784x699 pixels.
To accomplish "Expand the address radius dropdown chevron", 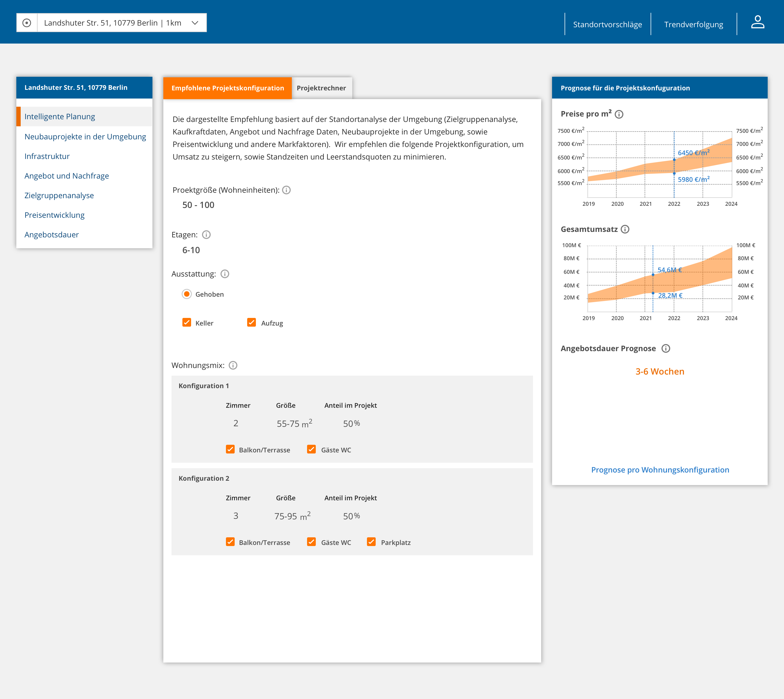I will tap(195, 23).
